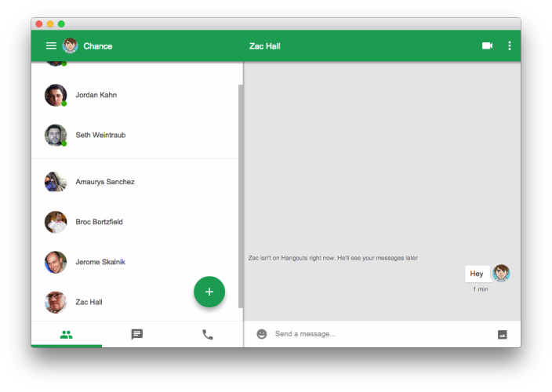Switch to the Phone calls tab
Screen dimensions: 552x392
(x=208, y=334)
